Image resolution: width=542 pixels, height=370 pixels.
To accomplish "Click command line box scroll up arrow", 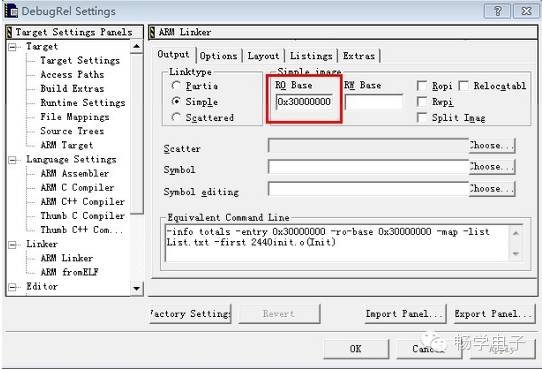I will click(516, 233).
